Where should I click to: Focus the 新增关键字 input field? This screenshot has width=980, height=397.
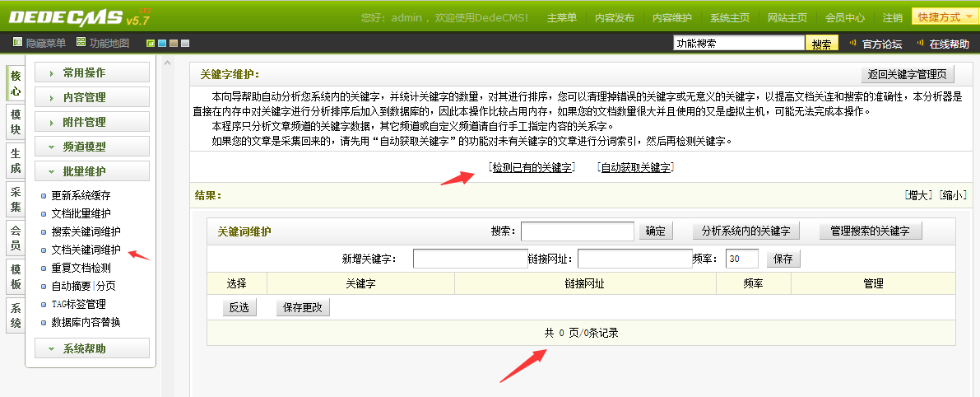click(470, 259)
